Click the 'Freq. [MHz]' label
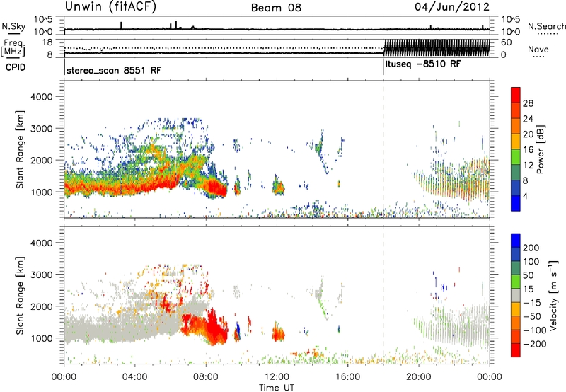The width and height of the screenshot is (566, 392). (13, 47)
